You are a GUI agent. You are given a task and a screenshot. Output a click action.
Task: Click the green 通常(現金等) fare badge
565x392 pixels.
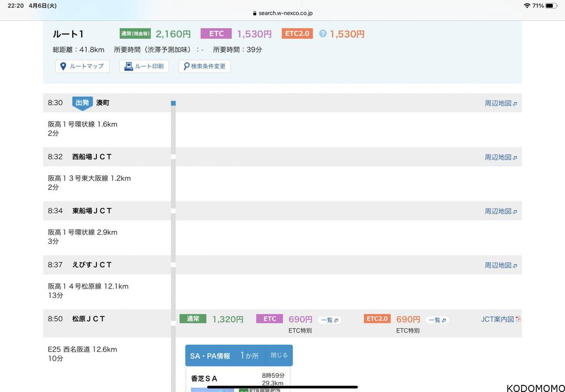coord(135,34)
